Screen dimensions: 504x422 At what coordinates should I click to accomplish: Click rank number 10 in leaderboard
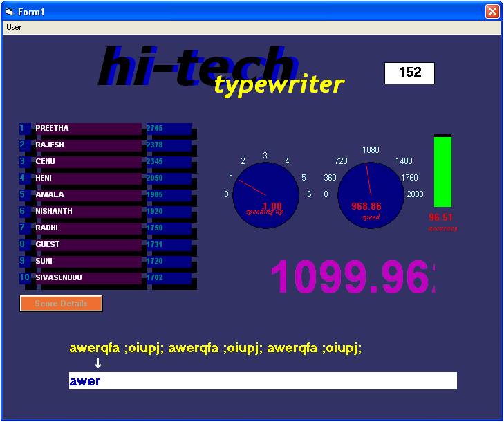tap(24, 277)
